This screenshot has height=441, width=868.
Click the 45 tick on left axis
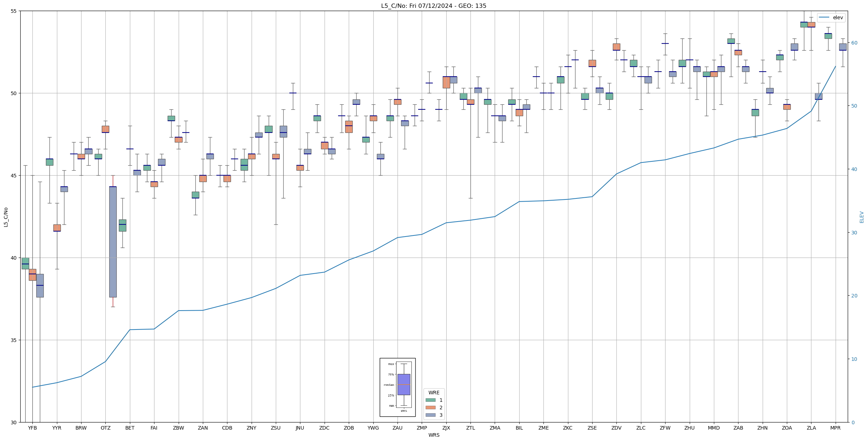[14, 176]
